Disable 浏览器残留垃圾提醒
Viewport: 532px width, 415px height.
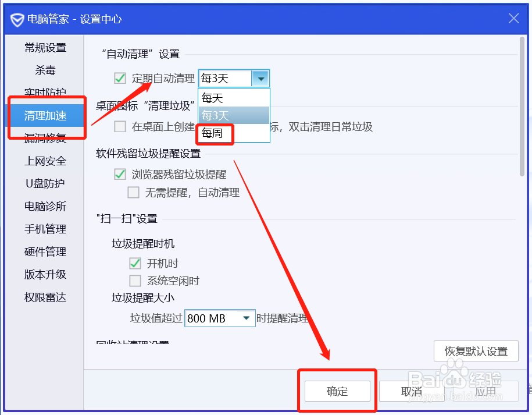click(x=120, y=174)
